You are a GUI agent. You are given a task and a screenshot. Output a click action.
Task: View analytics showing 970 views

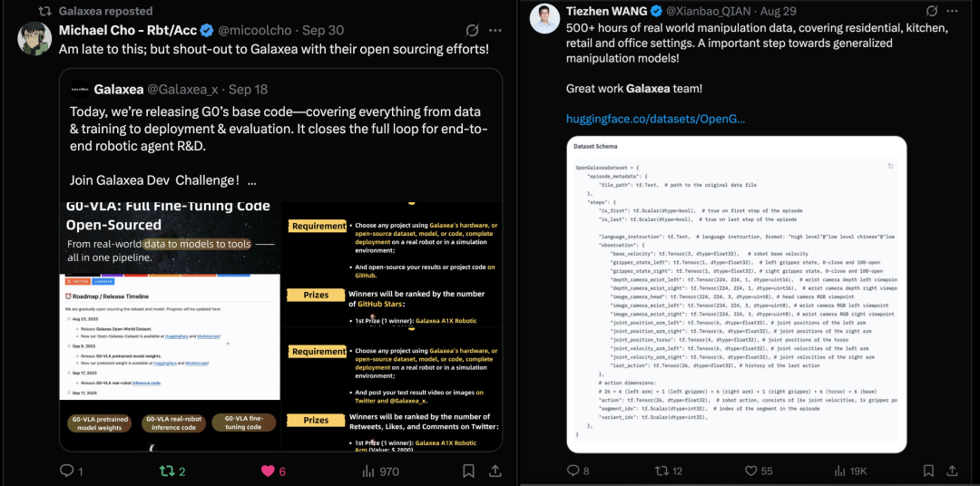(x=370, y=471)
